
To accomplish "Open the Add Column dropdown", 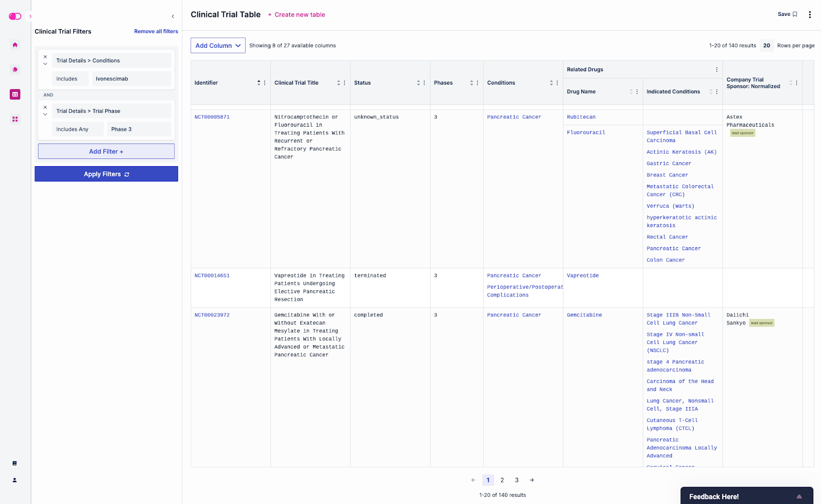I will coord(218,46).
